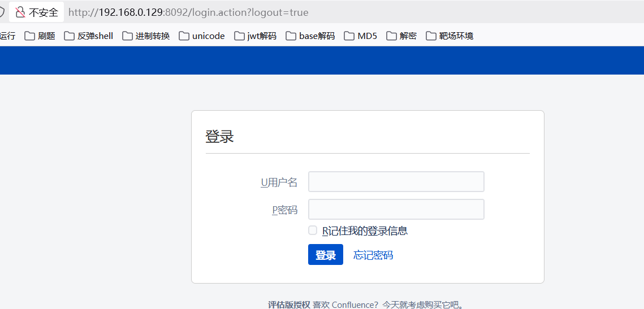Click the insecure connection warning icon
The image size is (644, 309).
click(x=20, y=12)
